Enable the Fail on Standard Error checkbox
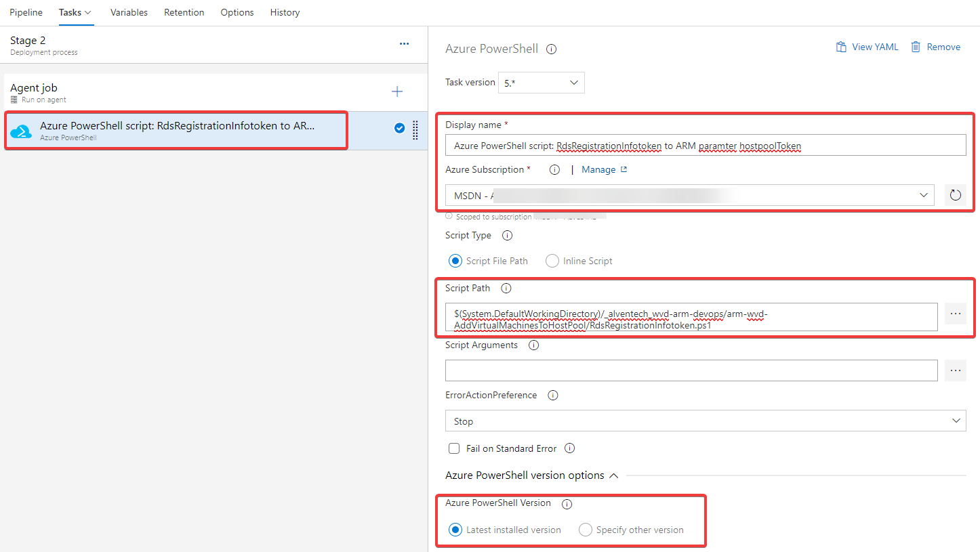The width and height of the screenshot is (980, 552). point(454,448)
